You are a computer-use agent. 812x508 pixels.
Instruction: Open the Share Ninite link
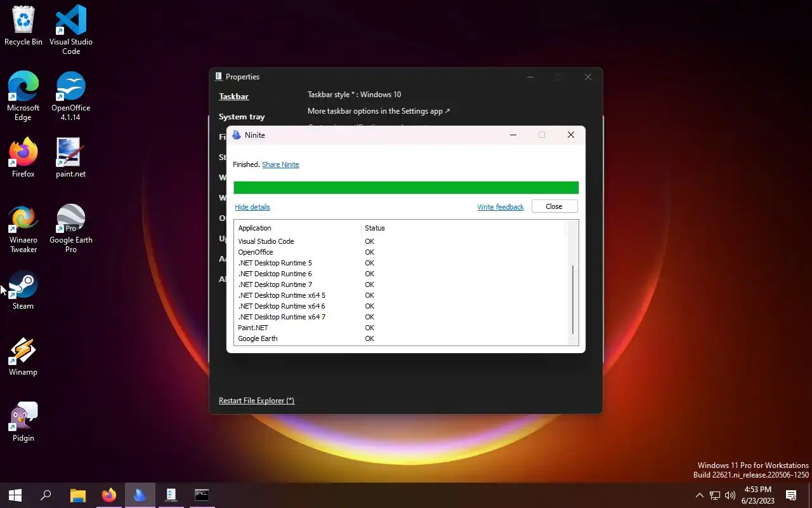click(280, 164)
